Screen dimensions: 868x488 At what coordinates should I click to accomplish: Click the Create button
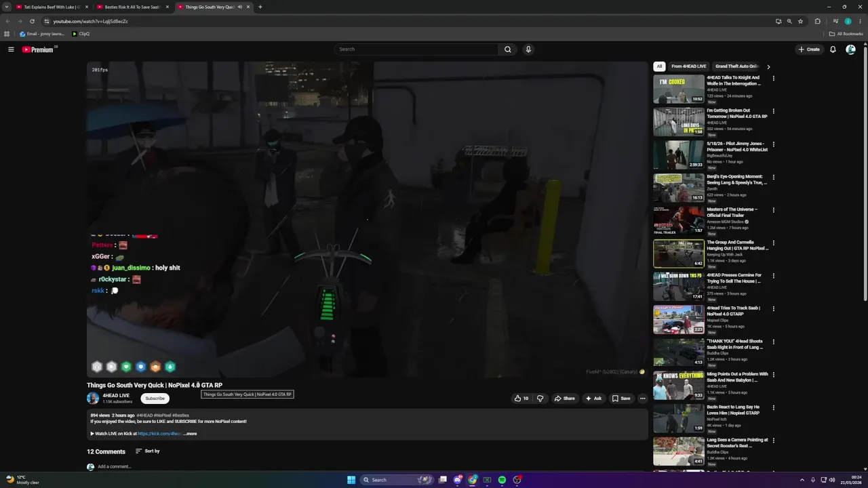point(809,49)
